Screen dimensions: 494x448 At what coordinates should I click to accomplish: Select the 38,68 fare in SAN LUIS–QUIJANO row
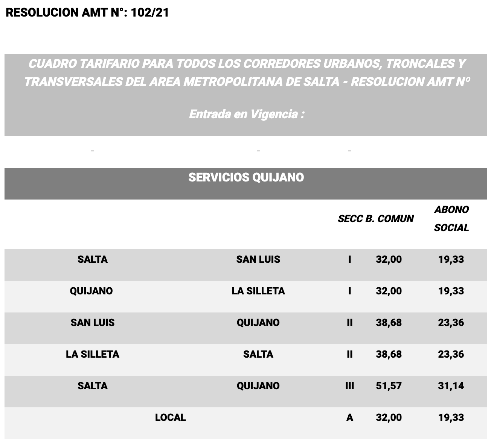click(389, 323)
